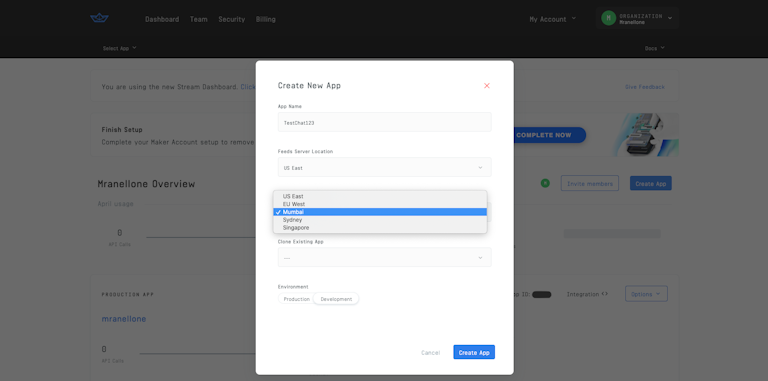Viewport: 768px width, 381px height.
Task: Click Create App in the dialog
Action: pos(474,352)
